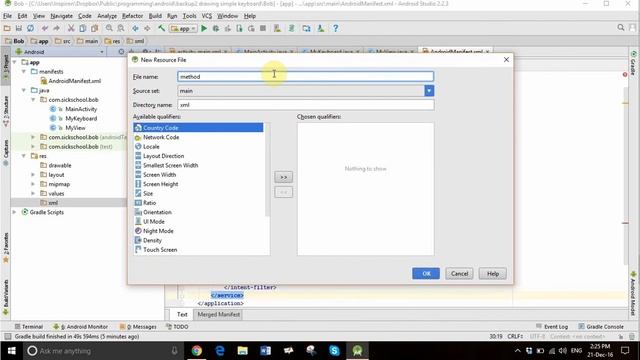Click the Replace magnifier icon

pyautogui.click(x=121, y=28)
